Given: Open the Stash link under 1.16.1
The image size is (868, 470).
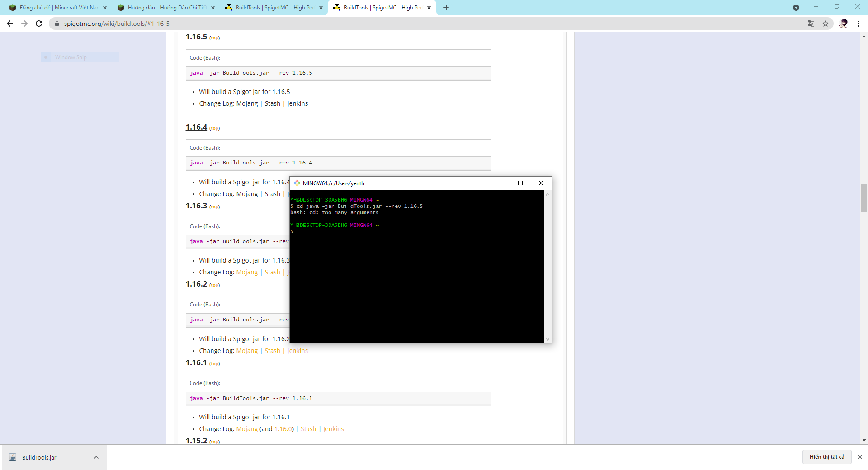Looking at the screenshot, I should tap(308, 429).
